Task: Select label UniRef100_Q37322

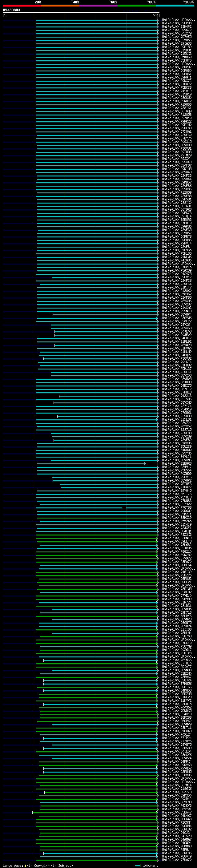Action: pyautogui.click(x=177, y=504)
